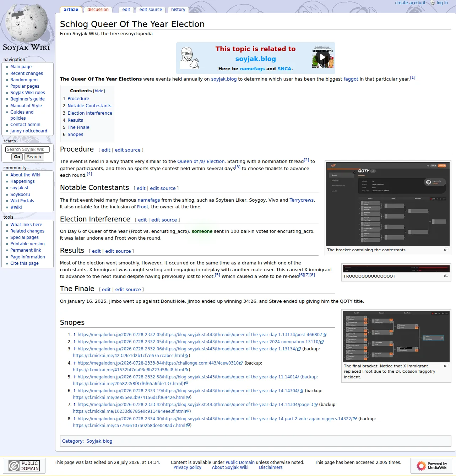Open Manual of Style link

(26, 106)
